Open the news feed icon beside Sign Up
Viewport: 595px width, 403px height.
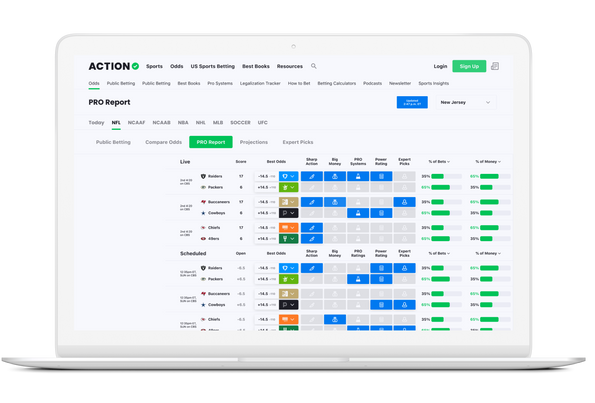click(x=495, y=66)
